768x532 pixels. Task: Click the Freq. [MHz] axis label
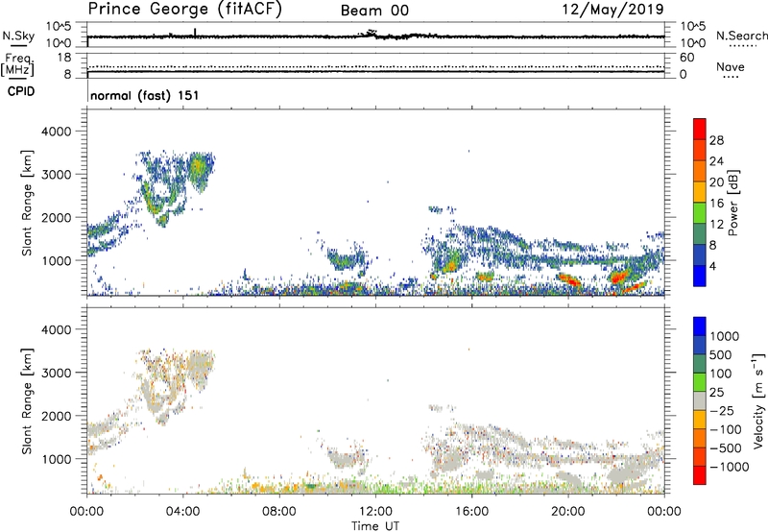(x=18, y=65)
